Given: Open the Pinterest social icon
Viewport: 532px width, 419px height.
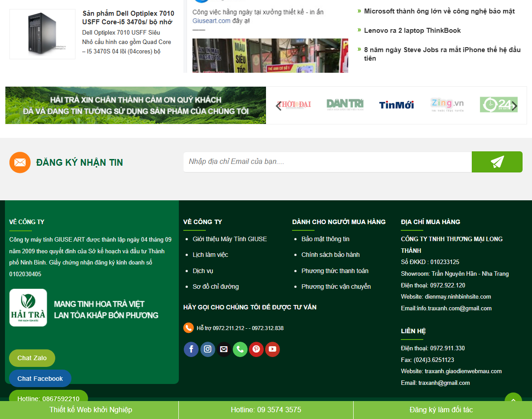Looking at the screenshot, I should 256,349.
